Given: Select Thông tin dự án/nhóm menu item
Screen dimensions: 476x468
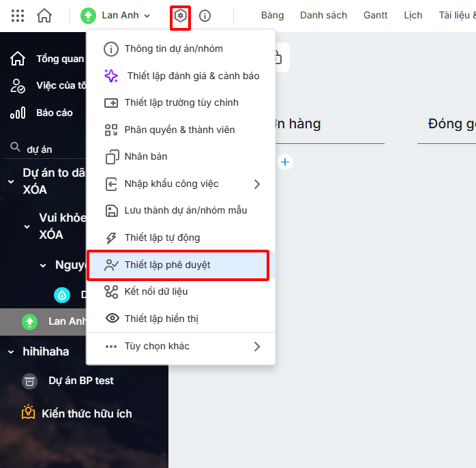Looking at the screenshot, I should pos(181,49).
